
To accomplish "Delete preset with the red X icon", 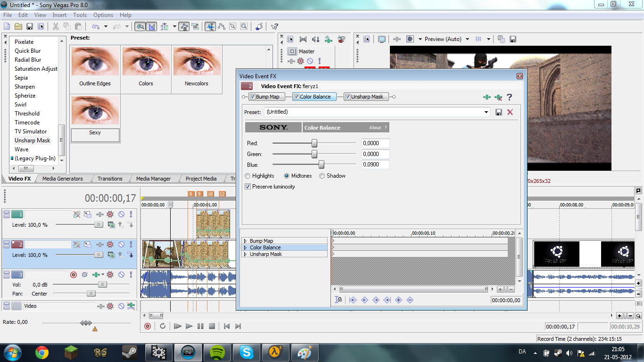I will click(510, 112).
